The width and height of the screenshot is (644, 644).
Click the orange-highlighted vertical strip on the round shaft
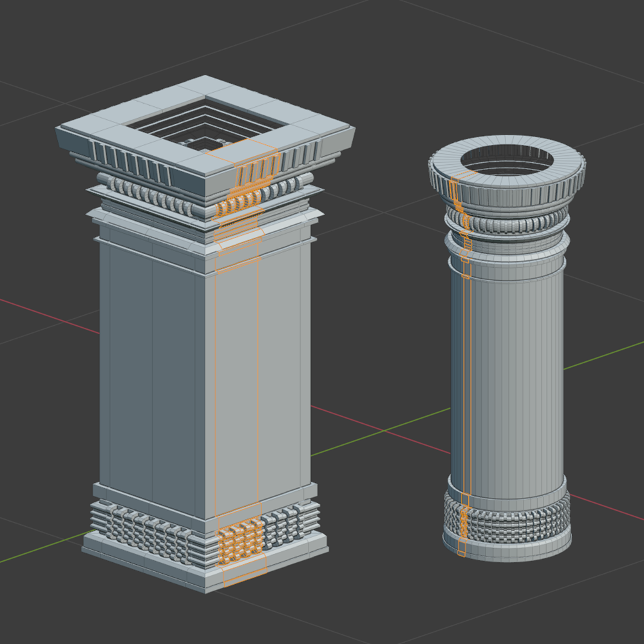(466, 386)
